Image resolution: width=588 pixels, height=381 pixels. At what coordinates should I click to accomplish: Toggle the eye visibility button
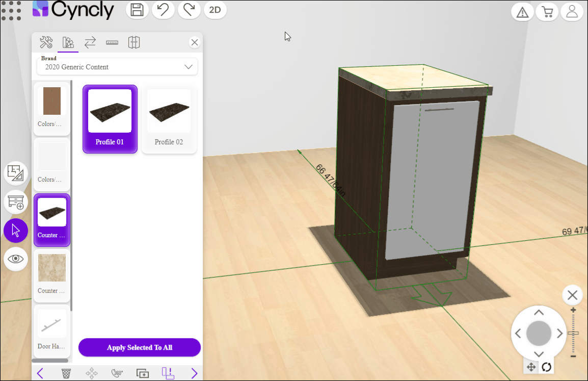[16, 259]
